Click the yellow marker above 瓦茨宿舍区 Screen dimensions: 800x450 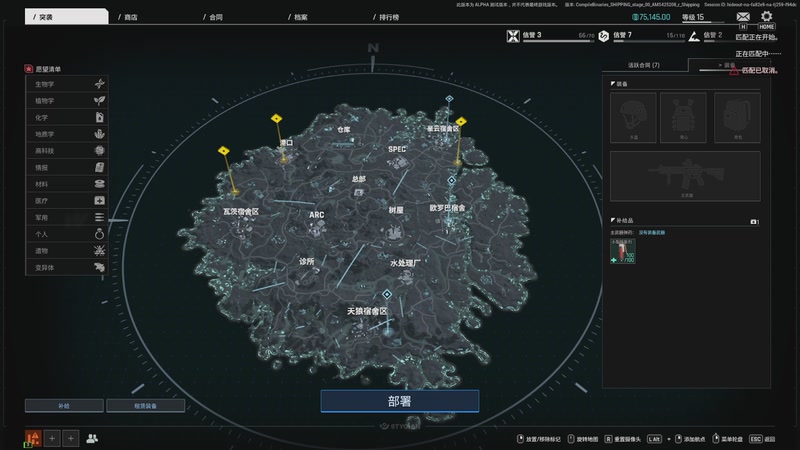(223, 151)
